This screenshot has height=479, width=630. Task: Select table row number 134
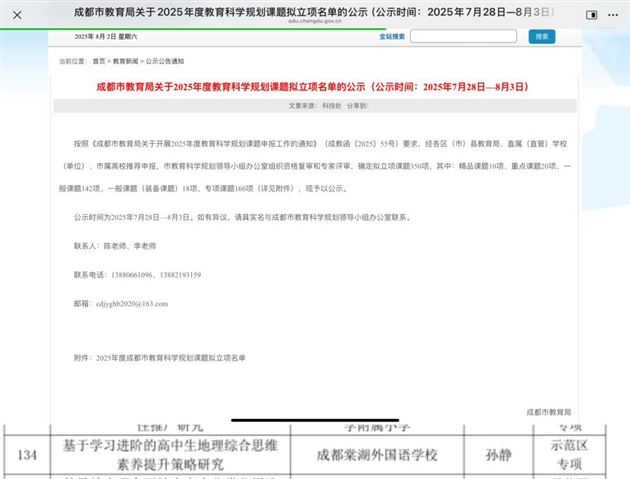tap(27, 455)
